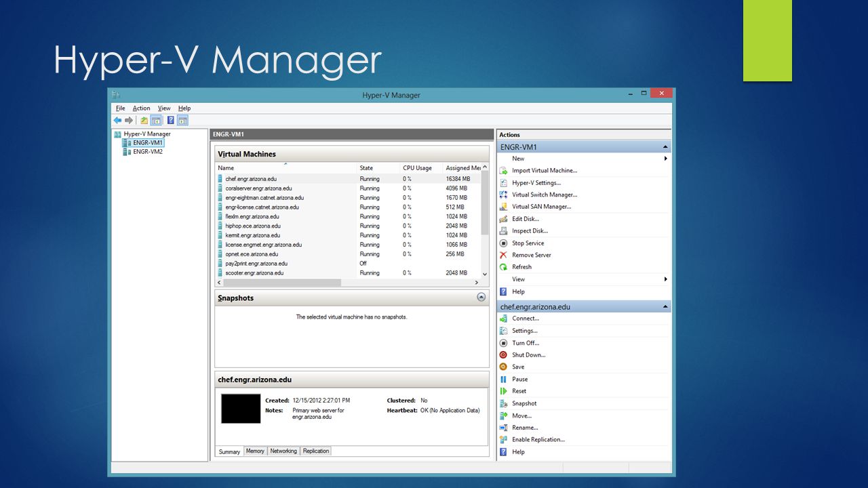The image size is (868, 488).
Task: Open the File menu
Action: [121, 108]
